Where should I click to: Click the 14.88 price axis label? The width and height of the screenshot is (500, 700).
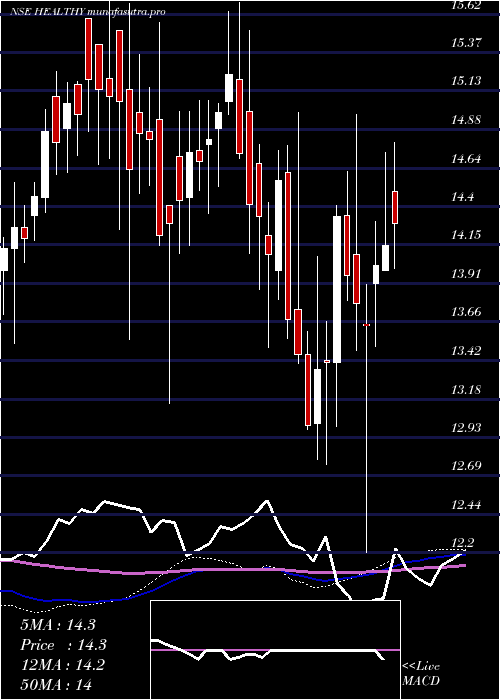pos(467,120)
